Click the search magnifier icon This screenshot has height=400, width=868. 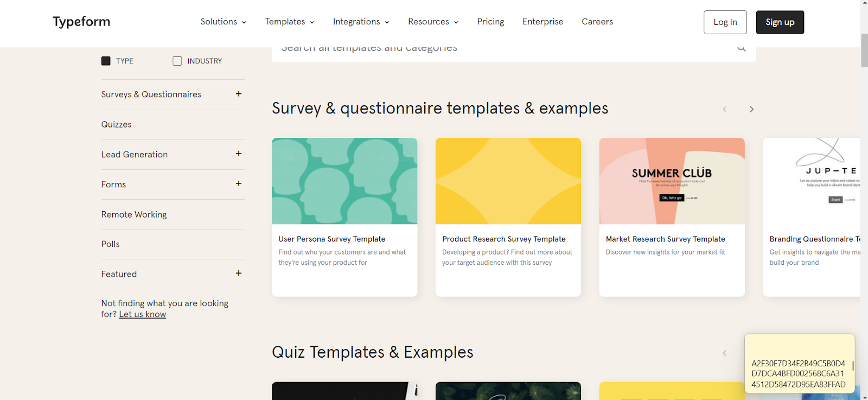[x=742, y=49]
